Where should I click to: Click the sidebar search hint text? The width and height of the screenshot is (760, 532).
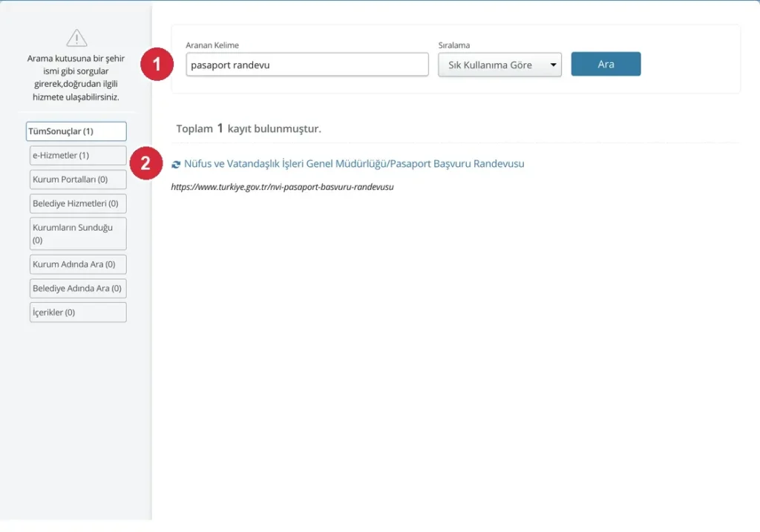76,77
